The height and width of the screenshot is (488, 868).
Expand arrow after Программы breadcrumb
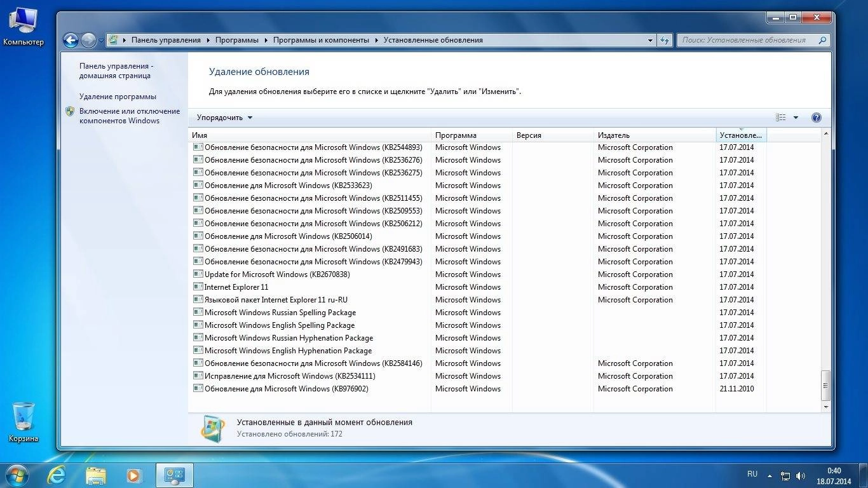(266, 40)
